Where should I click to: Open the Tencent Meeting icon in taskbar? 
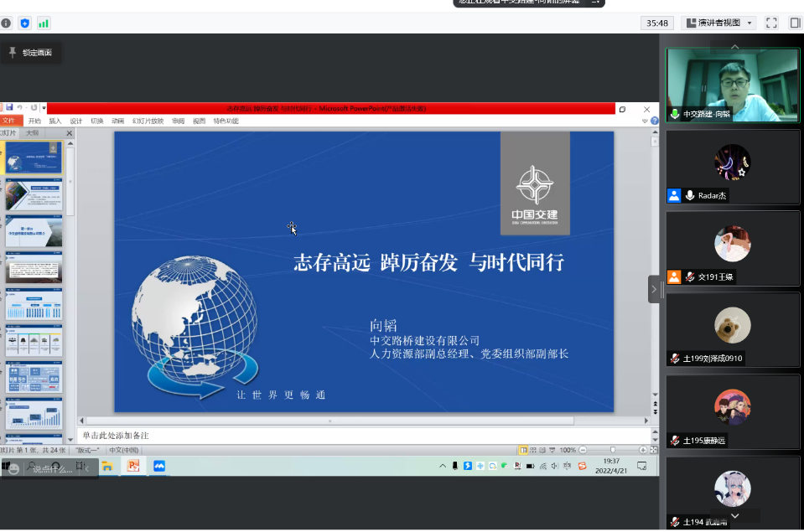tap(158, 466)
